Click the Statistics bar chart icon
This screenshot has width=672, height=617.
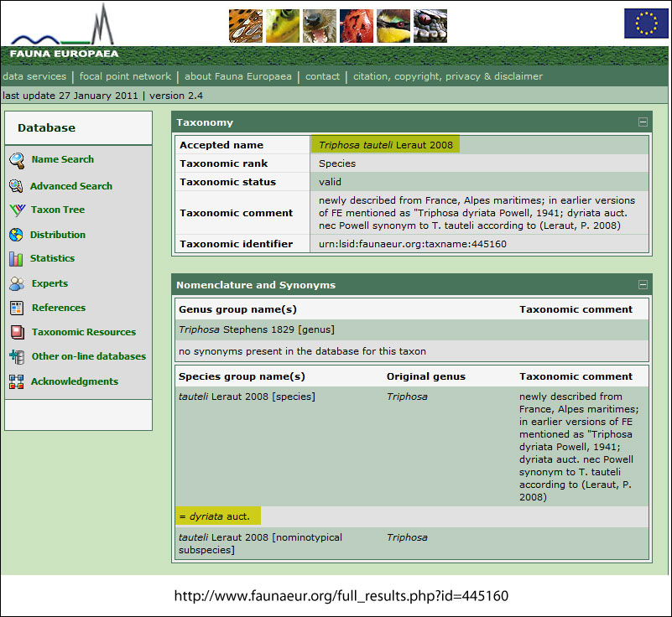click(x=16, y=259)
